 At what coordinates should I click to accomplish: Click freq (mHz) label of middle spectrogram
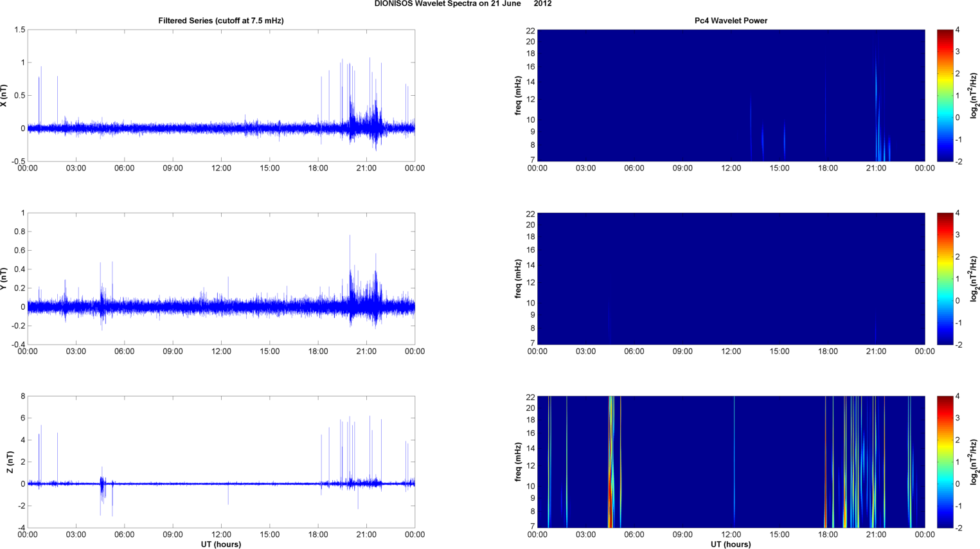518,279
